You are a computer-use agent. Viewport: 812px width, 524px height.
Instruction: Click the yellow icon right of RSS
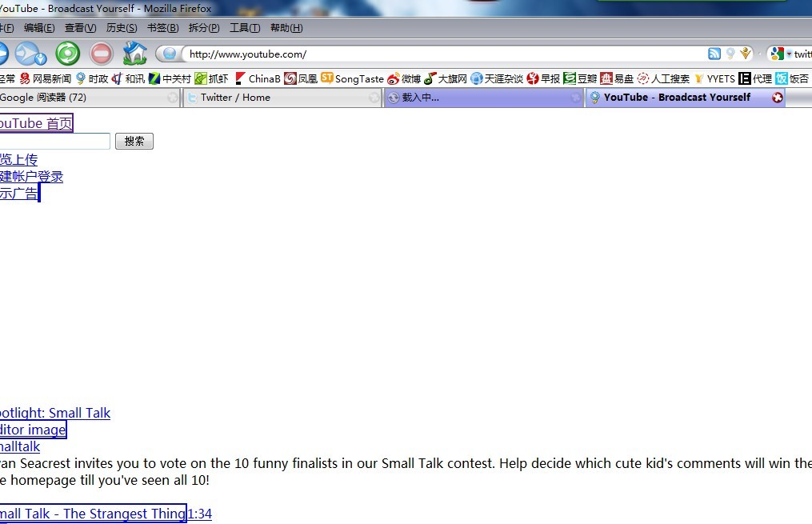coord(745,54)
